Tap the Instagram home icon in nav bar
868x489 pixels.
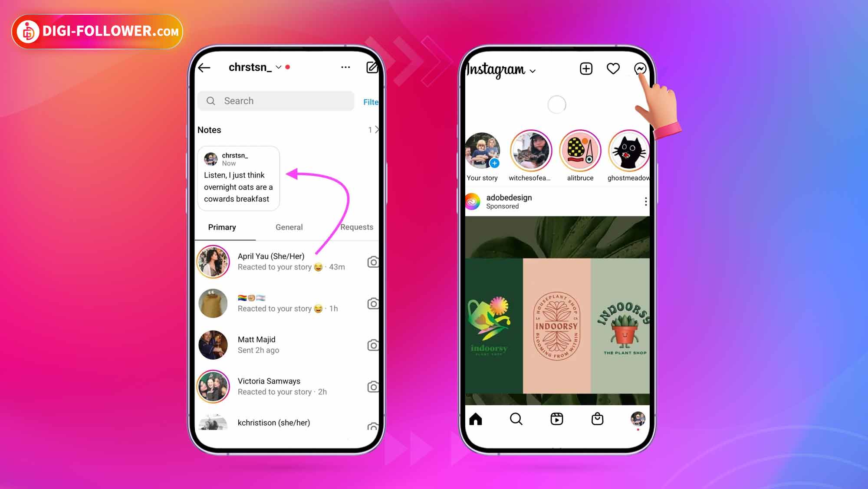[x=475, y=419]
